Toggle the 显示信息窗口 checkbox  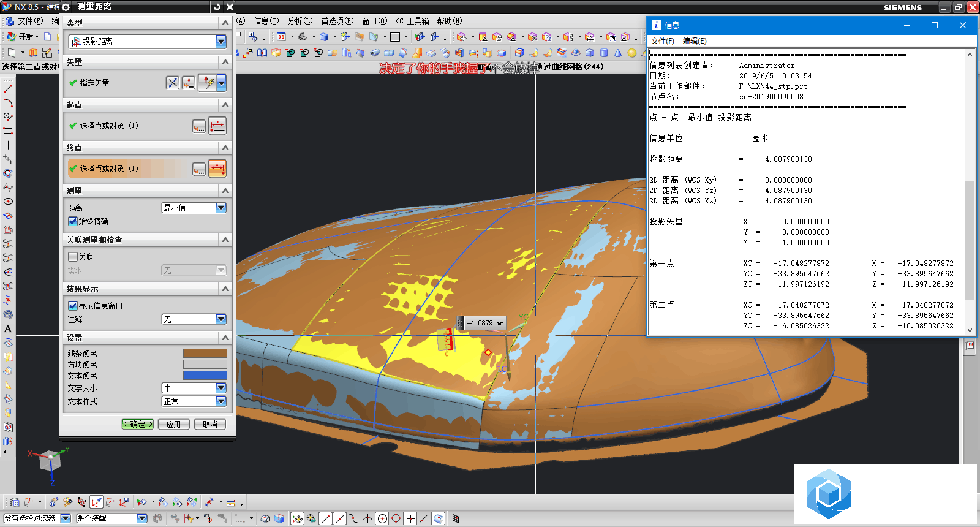coord(73,306)
